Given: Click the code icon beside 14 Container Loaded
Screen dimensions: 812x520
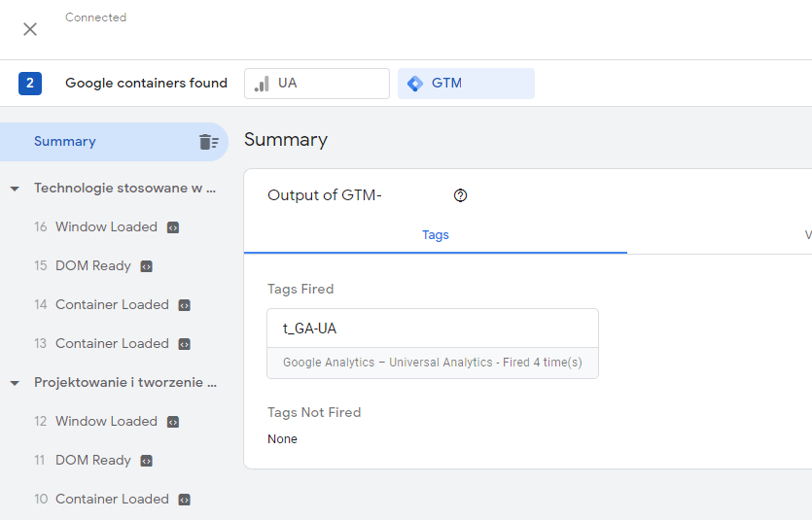Looking at the screenshot, I should tap(185, 305).
